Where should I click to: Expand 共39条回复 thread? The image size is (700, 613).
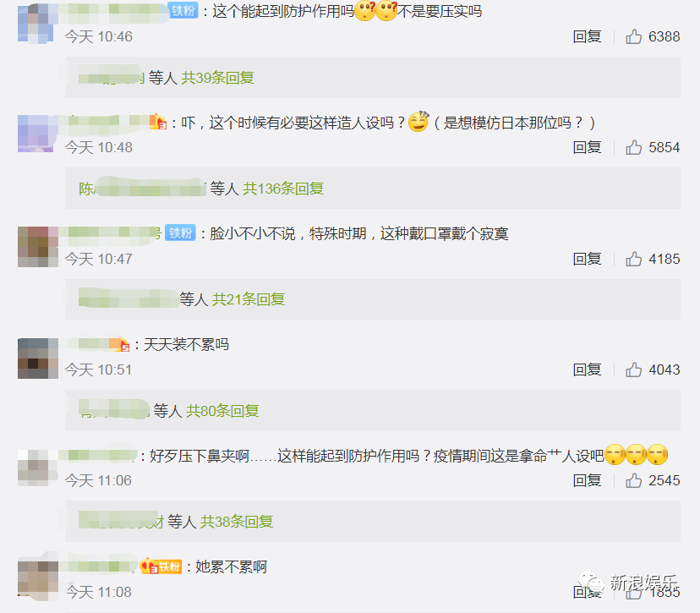[x=217, y=78]
